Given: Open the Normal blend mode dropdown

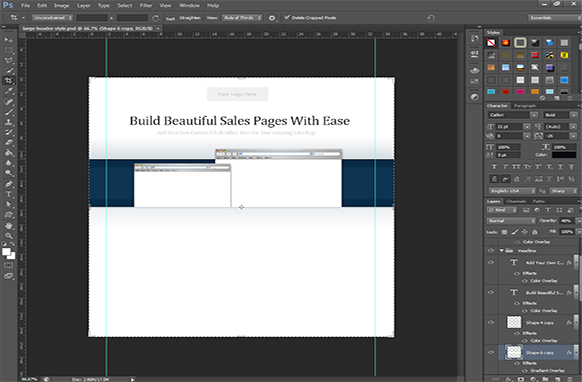Looking at the screenshot, I should click(x=511, y=221).
